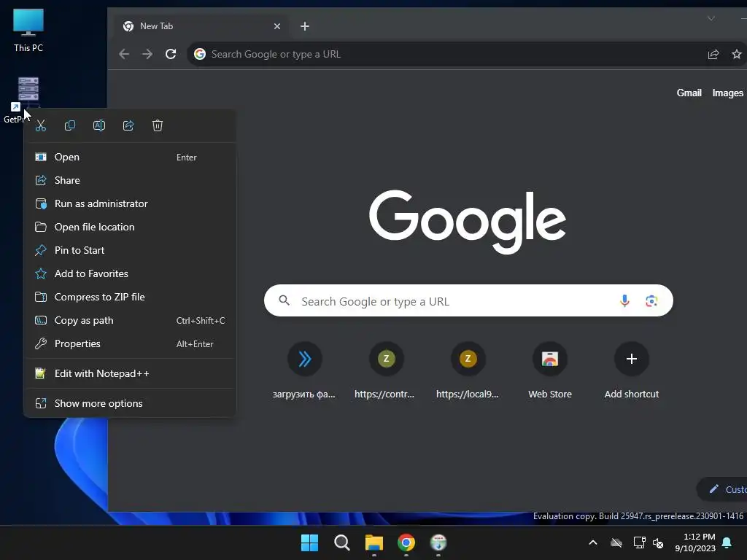Click the Delete trash icon in context menu
747x560 pixels.
pos(158,125)
